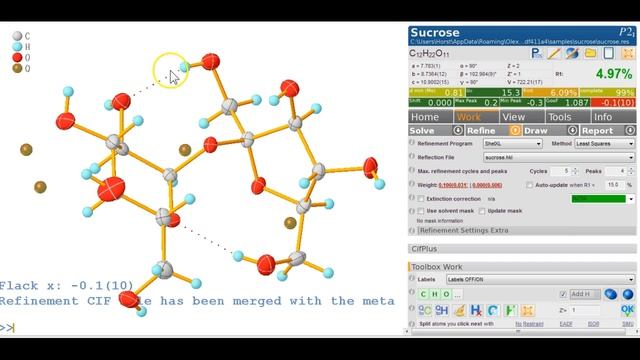Expand the Report arrow button
This screenshot has height=360, width=640.
(630, 130)
